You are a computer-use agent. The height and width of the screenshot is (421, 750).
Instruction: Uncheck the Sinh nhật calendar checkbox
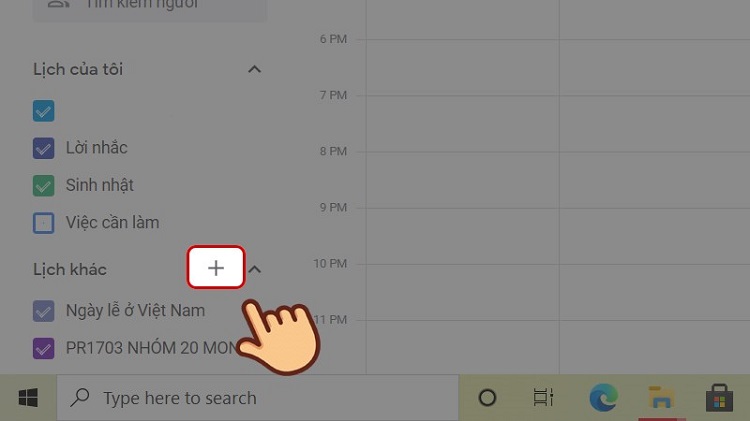click(x=44, y=186)
